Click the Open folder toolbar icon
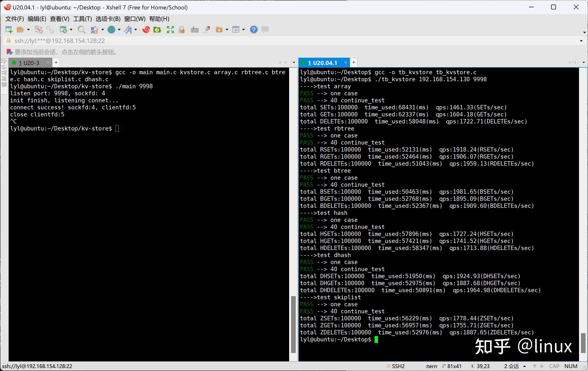 (20, 30)
